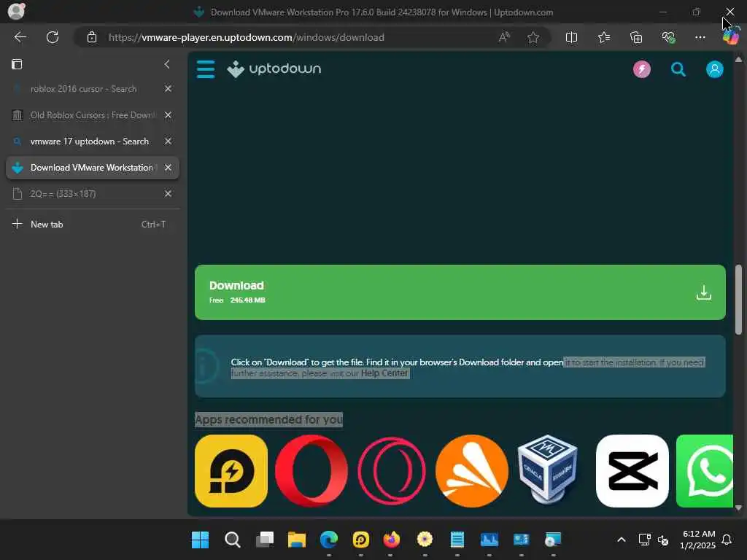747x560 pixels.
Task: Open the taskbar clock and date
Action: click(697, 540)
